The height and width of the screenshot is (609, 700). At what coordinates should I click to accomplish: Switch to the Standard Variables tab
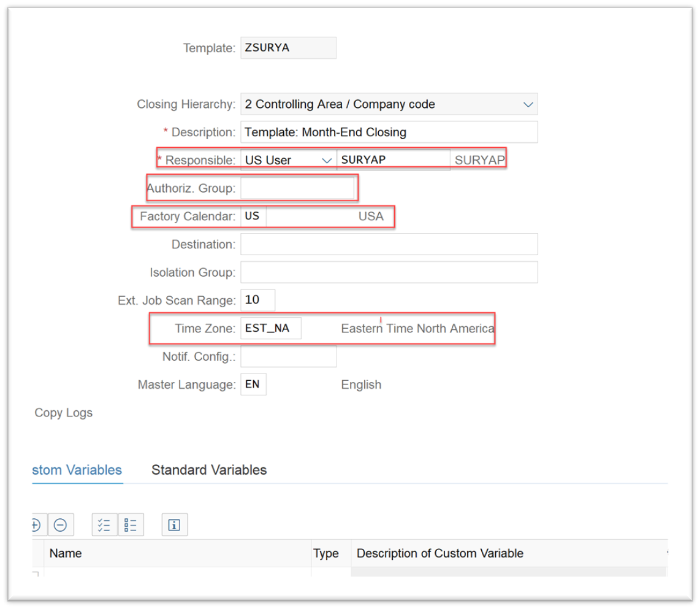pyautogui.click(x=209, y=470)
